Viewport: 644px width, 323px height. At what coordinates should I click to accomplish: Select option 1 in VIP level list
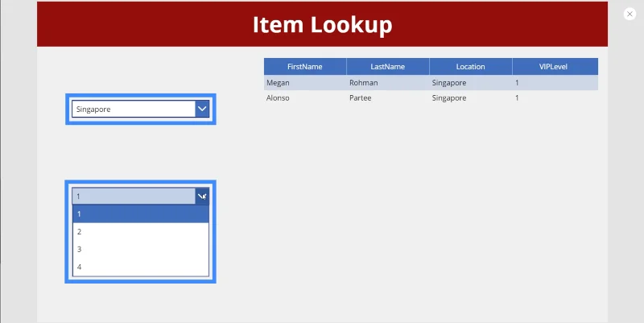[140, 214]
